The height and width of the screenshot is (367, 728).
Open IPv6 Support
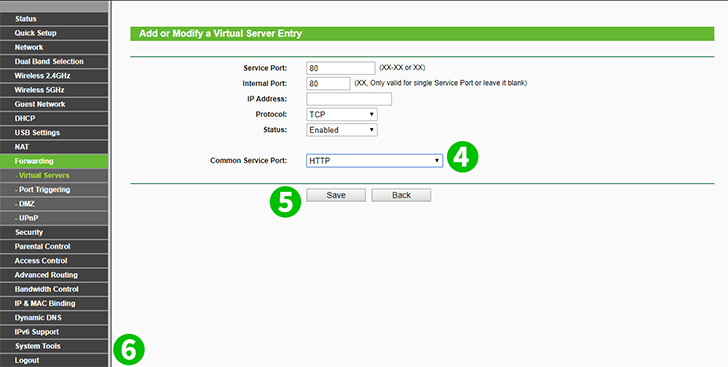point(54,332)
